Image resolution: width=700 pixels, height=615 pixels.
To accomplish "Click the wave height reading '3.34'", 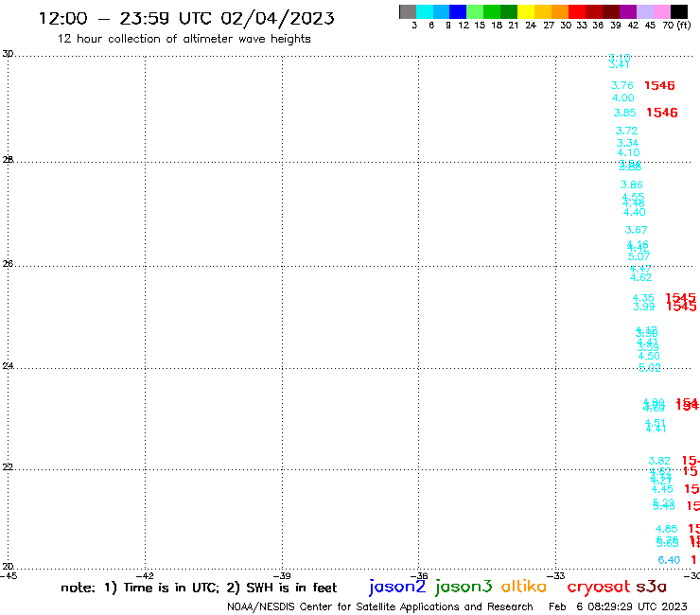I will pyautogui.click(x=627, y=144).
